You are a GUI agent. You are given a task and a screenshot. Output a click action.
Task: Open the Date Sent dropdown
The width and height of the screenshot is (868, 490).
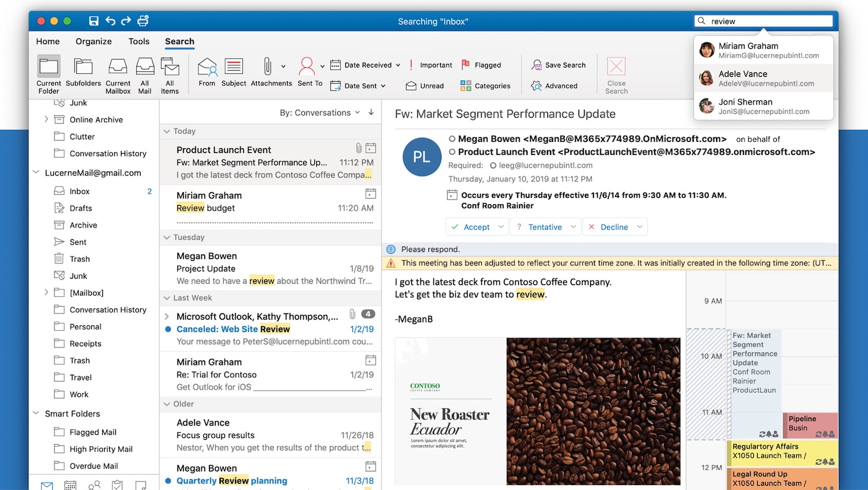click(x=358, y=86)
